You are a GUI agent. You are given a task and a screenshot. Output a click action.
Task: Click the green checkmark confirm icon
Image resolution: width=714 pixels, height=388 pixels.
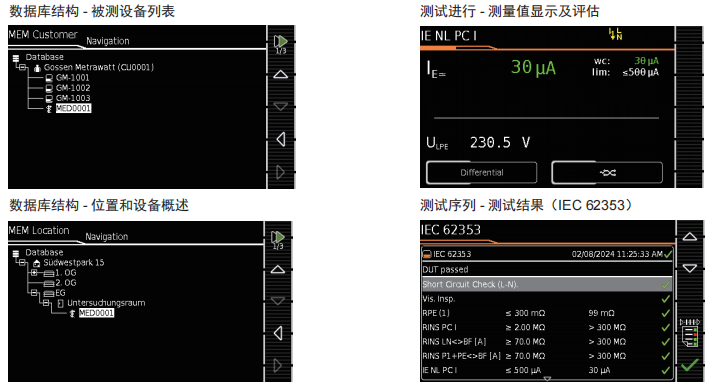(x=690, y=365)
